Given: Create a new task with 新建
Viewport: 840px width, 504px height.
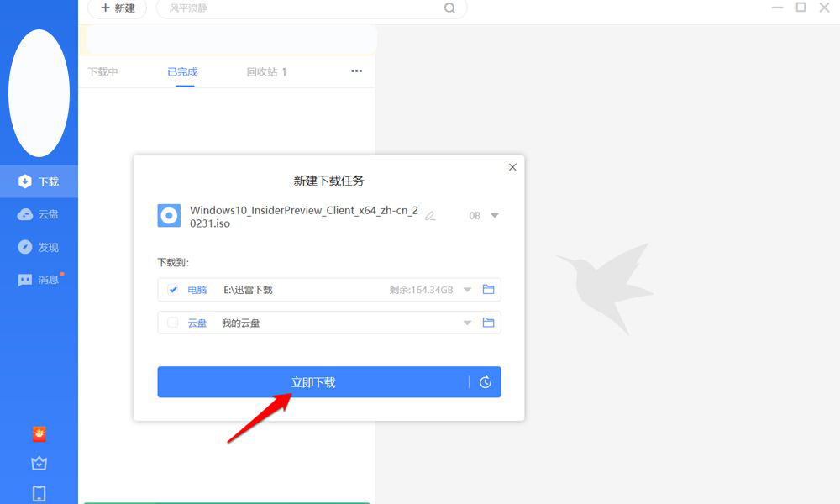Looking at the screenshot, I should coord(117,8).
